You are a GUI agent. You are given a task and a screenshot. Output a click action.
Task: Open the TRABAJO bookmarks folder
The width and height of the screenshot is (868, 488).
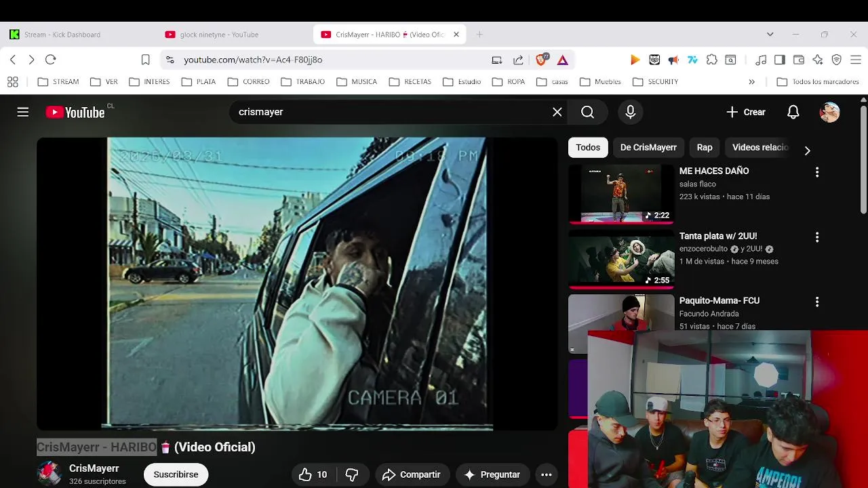tap(303, 82)
